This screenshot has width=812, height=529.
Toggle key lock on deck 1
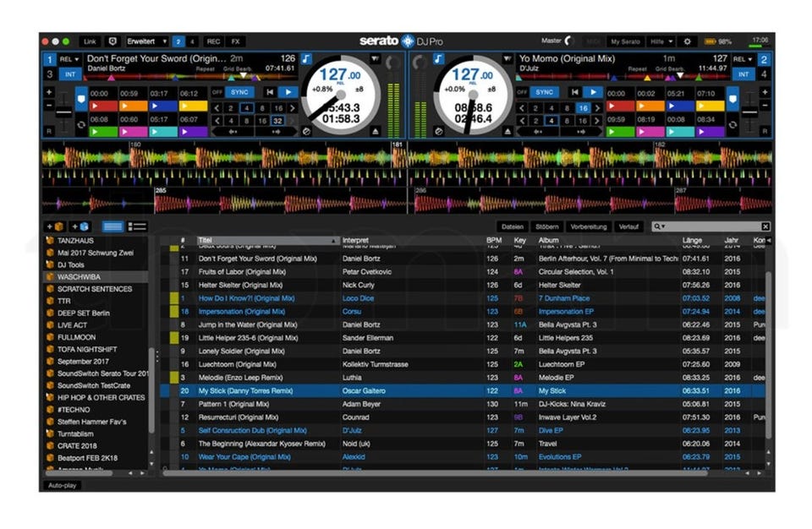(306, 58)
